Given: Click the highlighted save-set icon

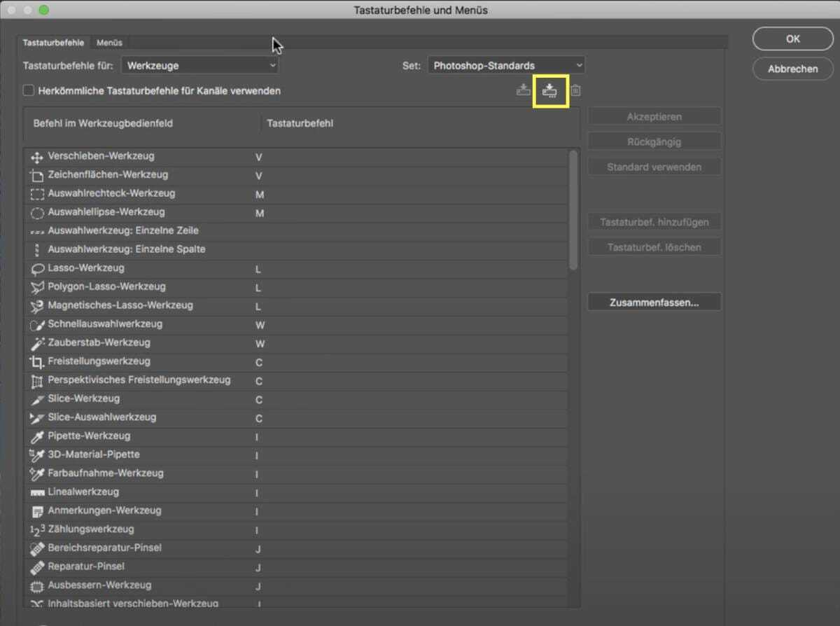Looking at the screenshot, I should click(550, 90).
